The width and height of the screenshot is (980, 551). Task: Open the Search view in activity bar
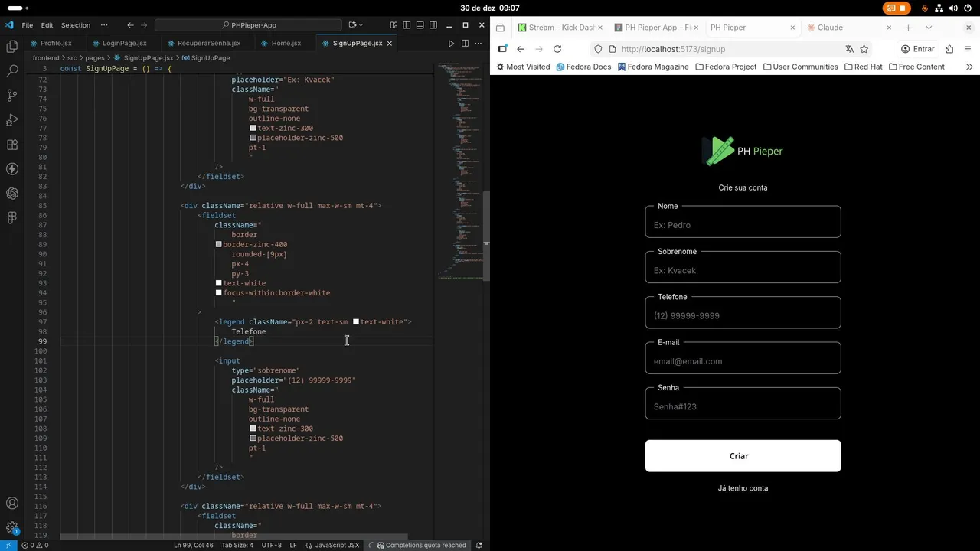pyautogui.click(x=11, y=71)
